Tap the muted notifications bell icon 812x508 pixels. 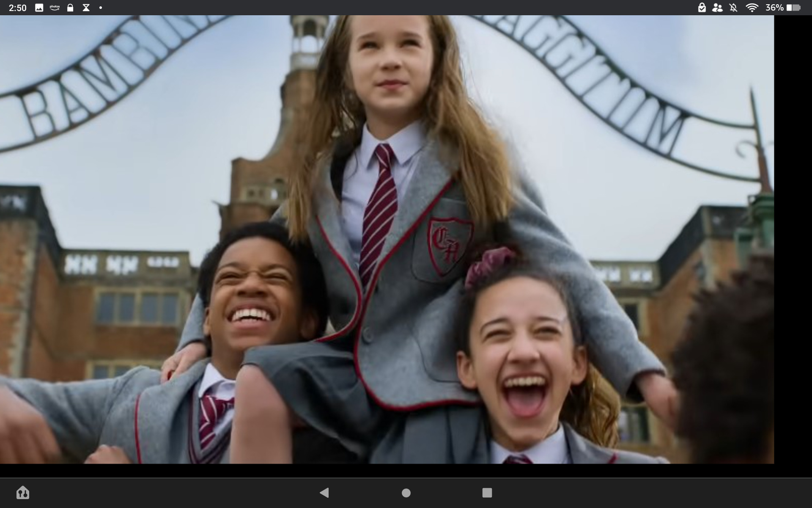click(x=733, y=8)
